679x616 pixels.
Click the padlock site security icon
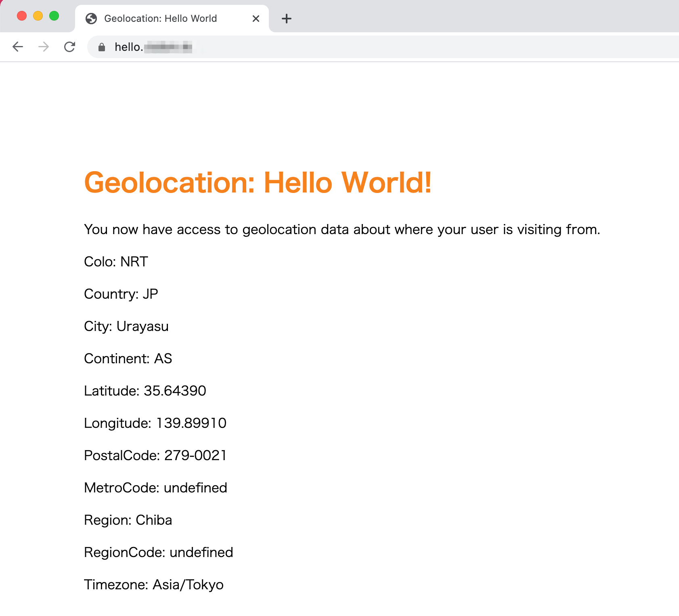click(x=102, y=47)
